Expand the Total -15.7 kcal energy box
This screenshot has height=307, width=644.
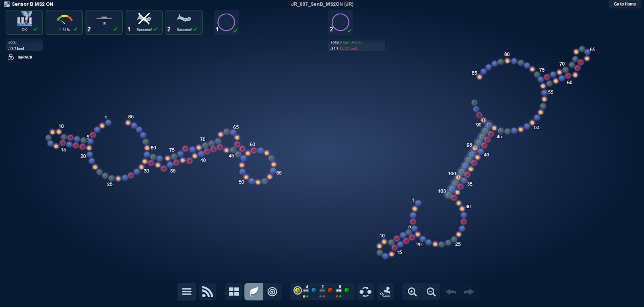click(x=24, y=45)
